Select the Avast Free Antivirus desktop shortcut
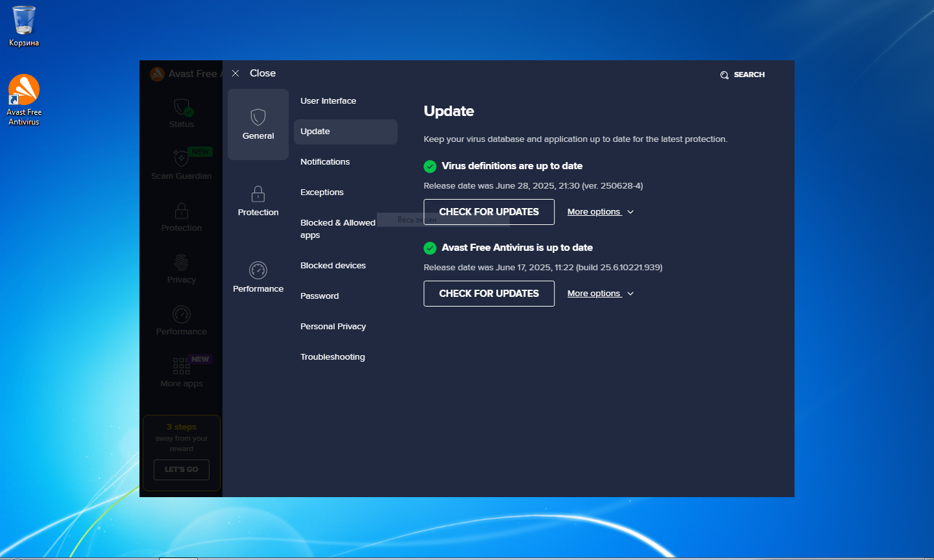The image size is (934, 560). point(24,100)
